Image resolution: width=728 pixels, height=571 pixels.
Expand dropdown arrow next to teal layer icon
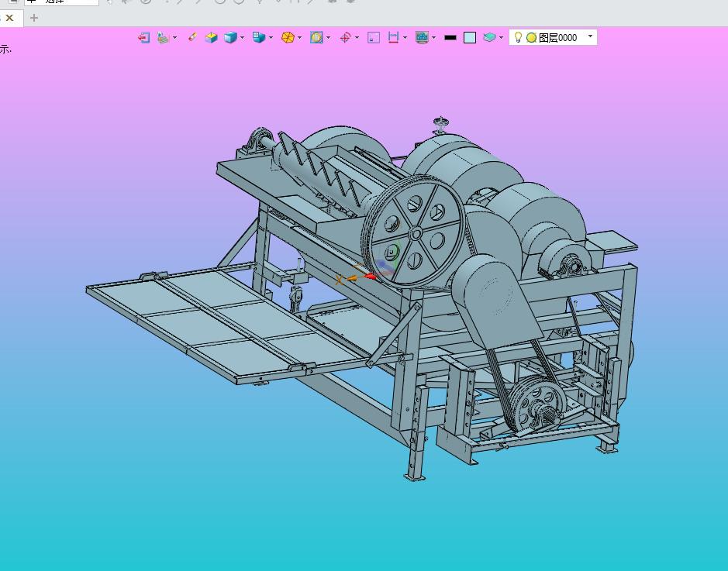pos(501,37)
